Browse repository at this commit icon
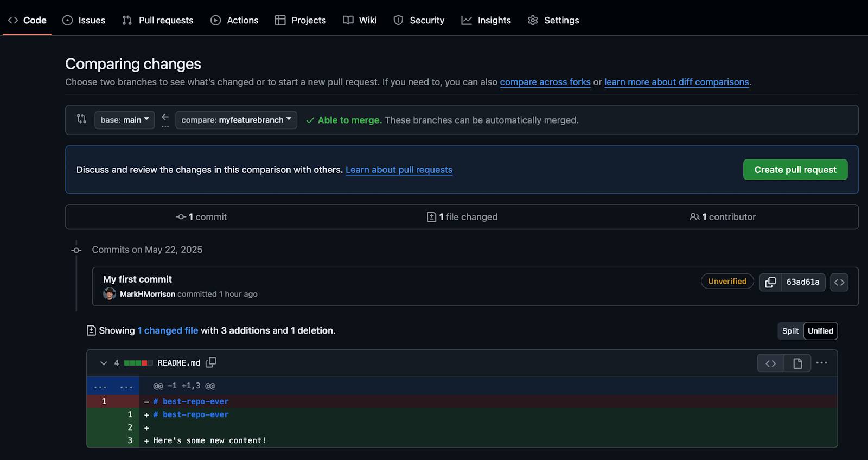 click(x=839, y=282)
